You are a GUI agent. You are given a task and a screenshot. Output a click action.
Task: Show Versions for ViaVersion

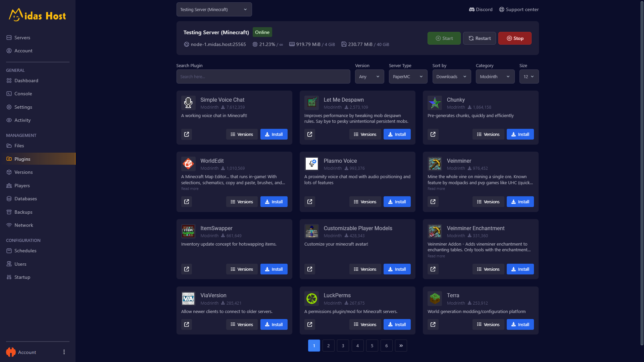point(242,324)
